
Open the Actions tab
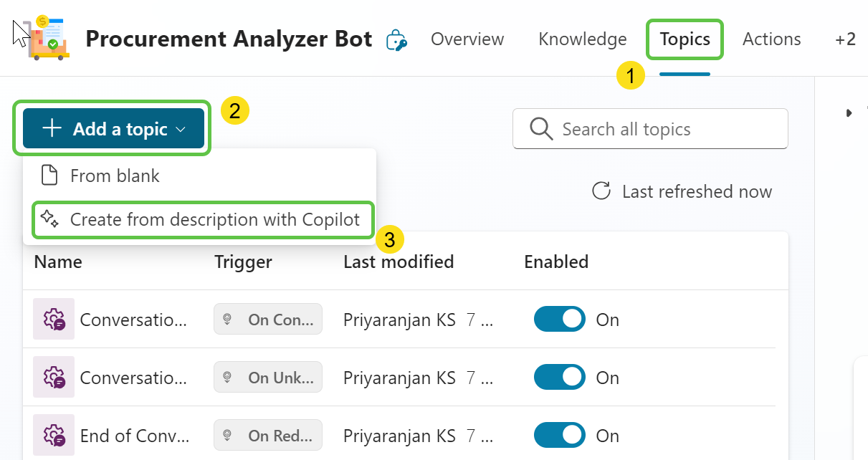coord(771,39)
